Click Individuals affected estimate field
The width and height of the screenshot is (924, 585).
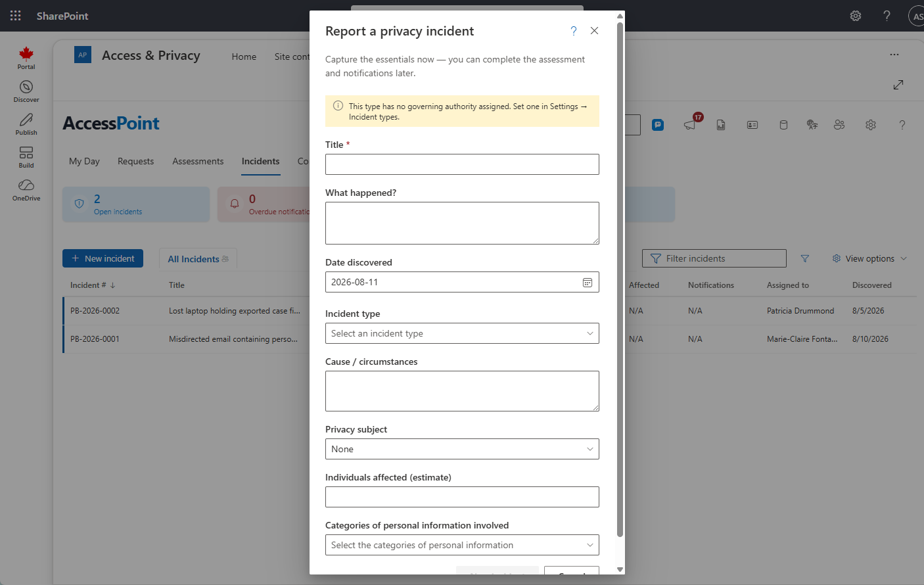coord(462,497)
